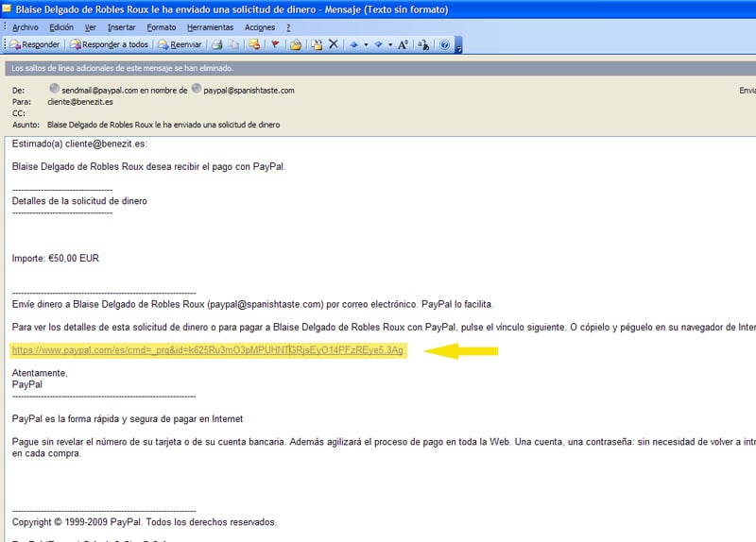Click the menu bar drag handle by Archivo
Viewport: 756px width, 542px height.
pos(5,26)
